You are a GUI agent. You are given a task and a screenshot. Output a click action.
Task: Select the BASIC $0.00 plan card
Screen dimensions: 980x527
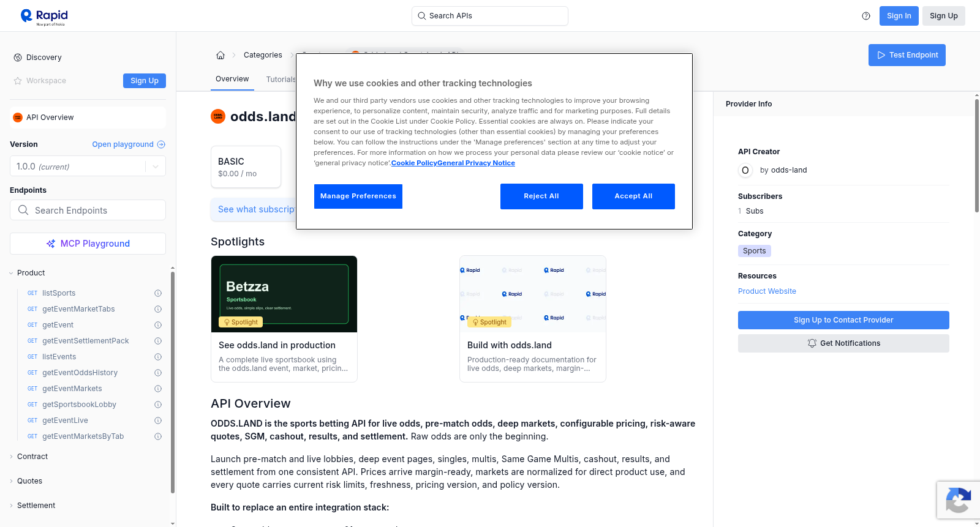(x=246, y=166)
